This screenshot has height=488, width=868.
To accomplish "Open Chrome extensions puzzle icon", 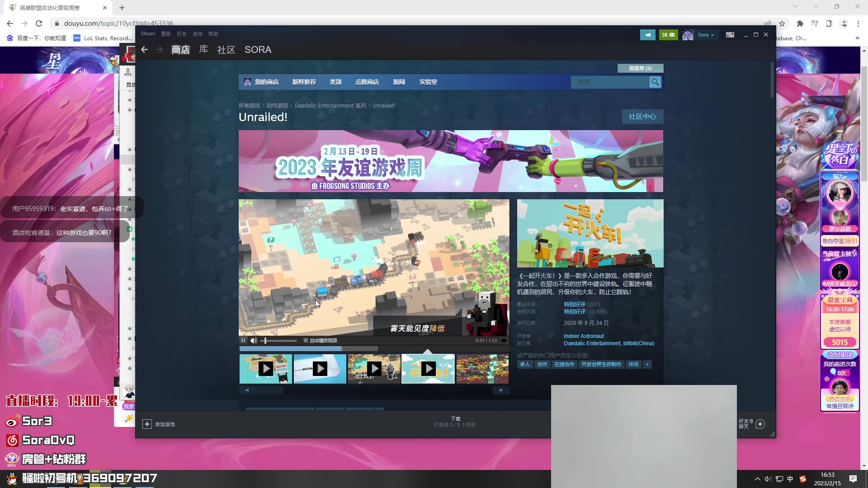I will (800, 23).
